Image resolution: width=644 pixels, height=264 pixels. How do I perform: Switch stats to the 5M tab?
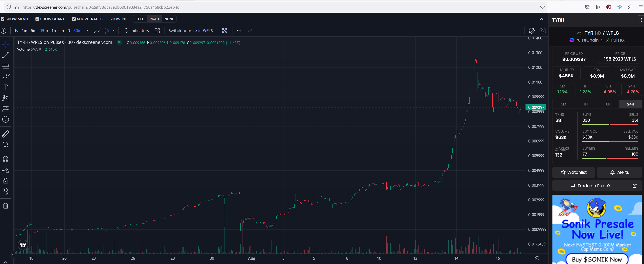[x=563, y=104]
